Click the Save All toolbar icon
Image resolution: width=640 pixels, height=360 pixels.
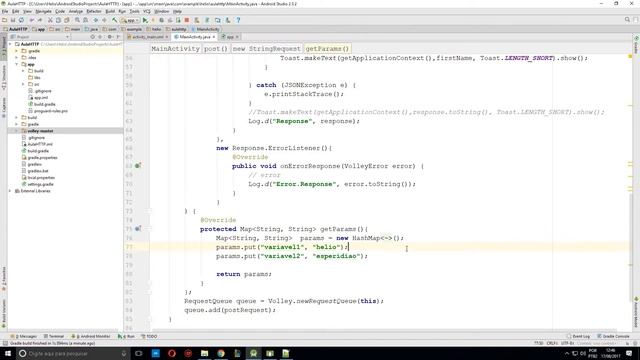click(x=13, y=20)
